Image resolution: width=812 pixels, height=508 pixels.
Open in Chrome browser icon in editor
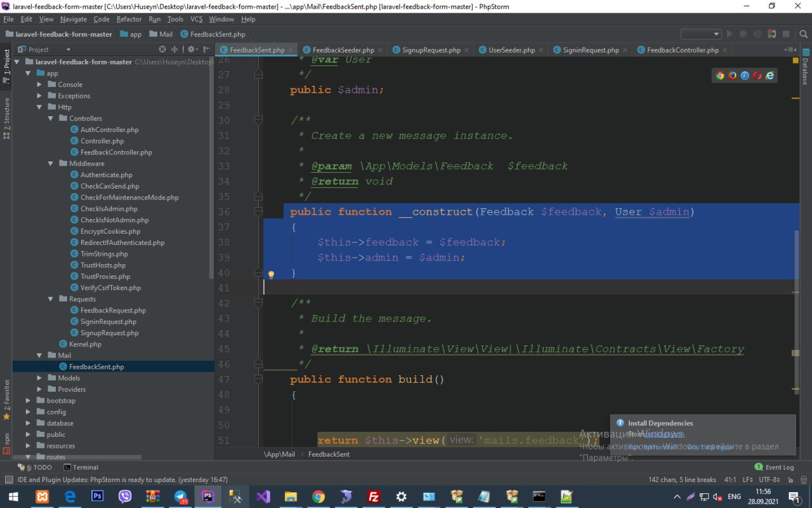(720, 76)
